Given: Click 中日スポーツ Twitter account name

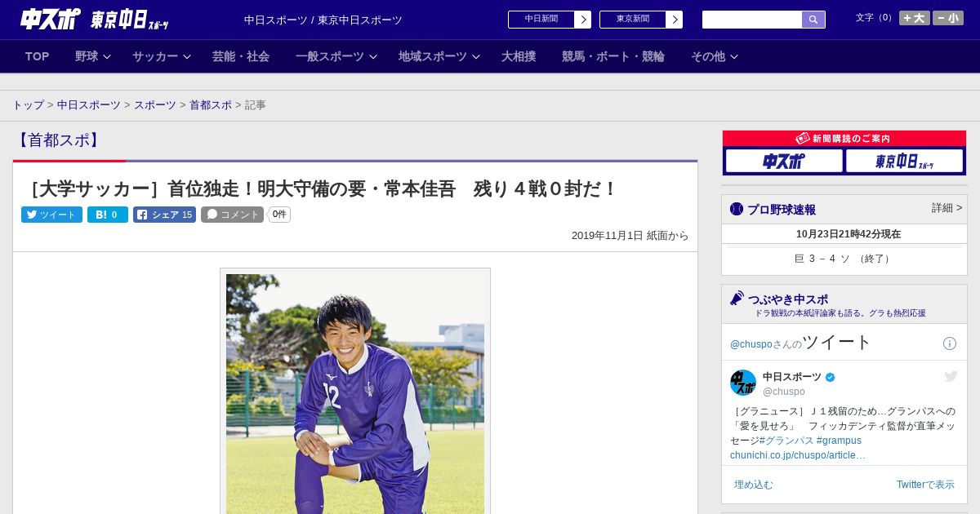Looking at the screenshot, I should [x=792, y=377].
